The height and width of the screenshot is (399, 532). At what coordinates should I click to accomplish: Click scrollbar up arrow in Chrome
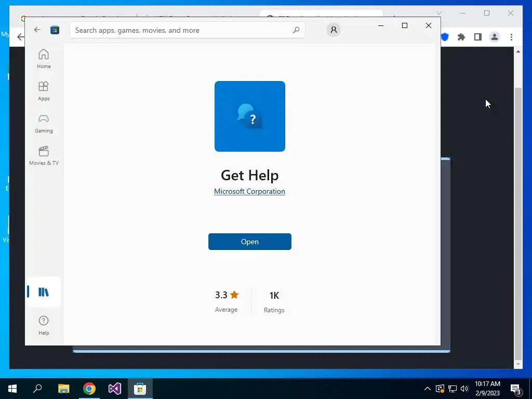[x=518, y=51]
